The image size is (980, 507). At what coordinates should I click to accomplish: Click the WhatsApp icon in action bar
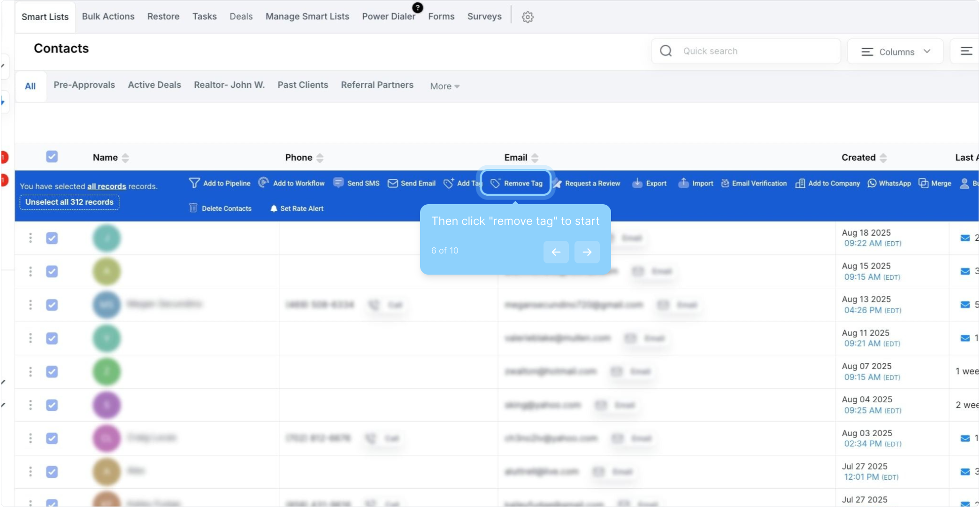pos(872,183)
